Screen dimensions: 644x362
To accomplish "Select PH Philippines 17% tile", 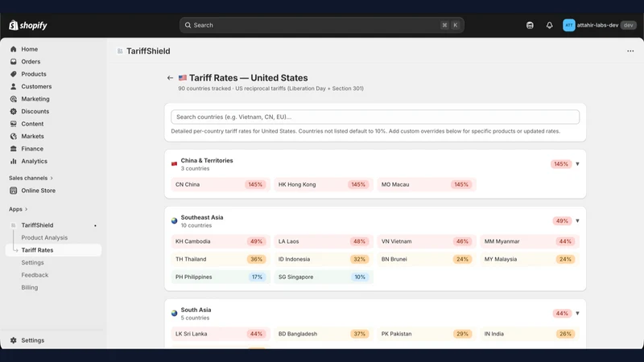I will (x=221, y=277).
